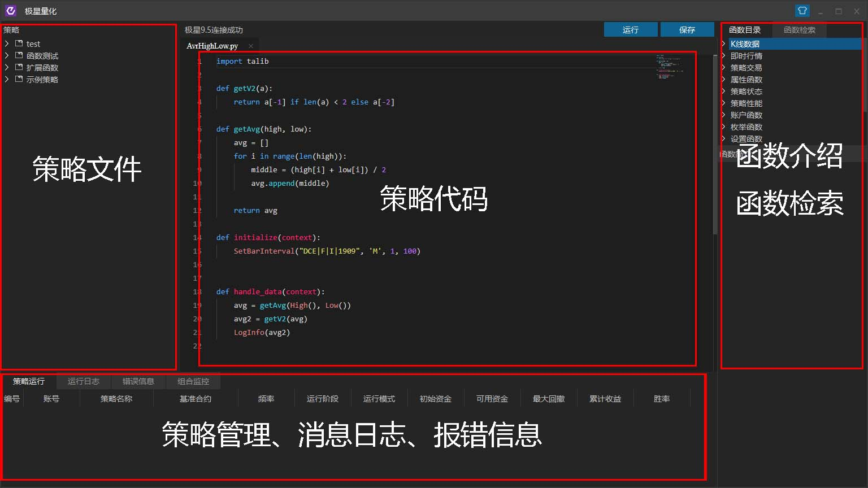Select 策略性能 in the function list
This screenshot has width=868, height=488.
pyautogui.click(x=747, y=103)
